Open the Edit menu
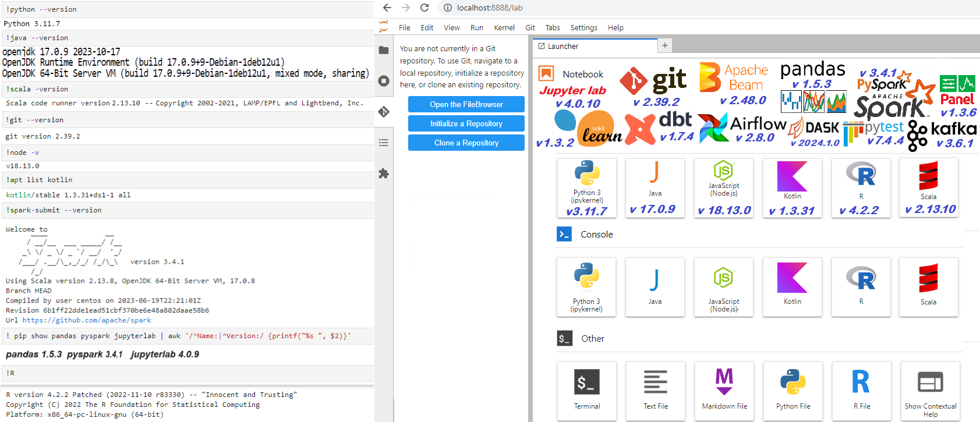Screen dimensions: 980x422 (427, 27)
